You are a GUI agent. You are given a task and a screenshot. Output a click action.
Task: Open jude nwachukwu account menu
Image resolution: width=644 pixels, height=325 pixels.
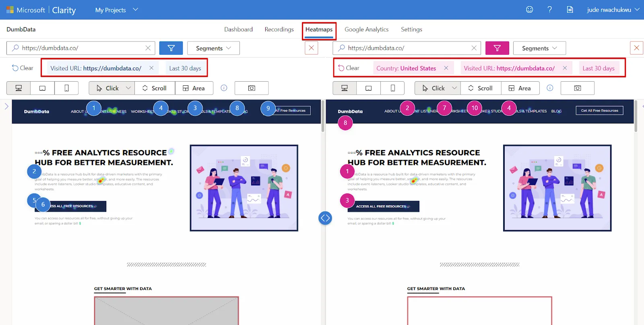(613, 10)
